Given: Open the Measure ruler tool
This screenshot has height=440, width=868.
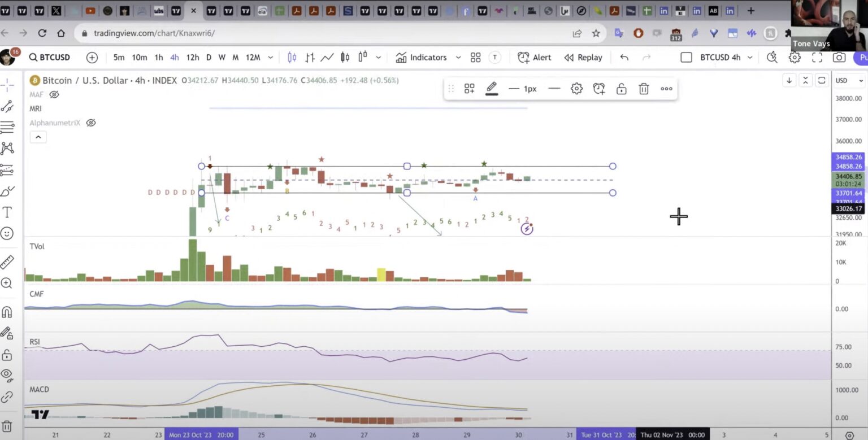Looking at the screenshot, I should pos(7,262).
